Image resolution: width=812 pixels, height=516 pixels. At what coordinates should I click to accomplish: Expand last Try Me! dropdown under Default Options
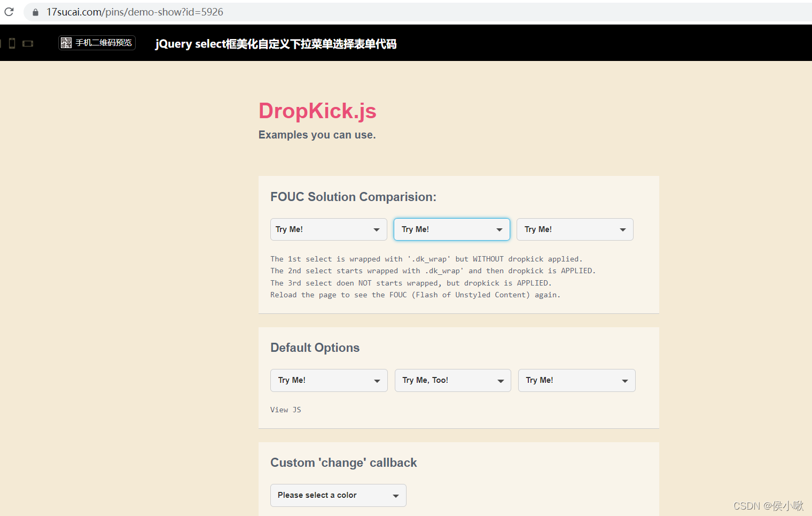coord(577,380)
